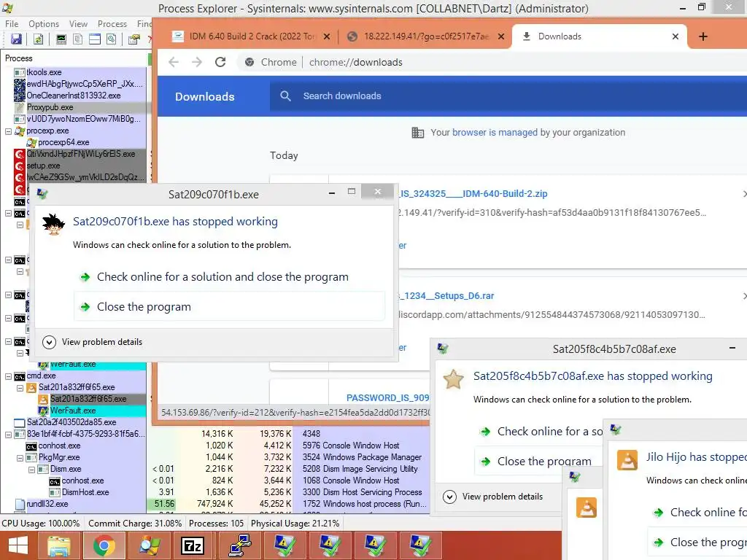This screenshot has height=560, width=747.
Task: Select the Proxypub.exe process row
Action: [x=79, y=107]
